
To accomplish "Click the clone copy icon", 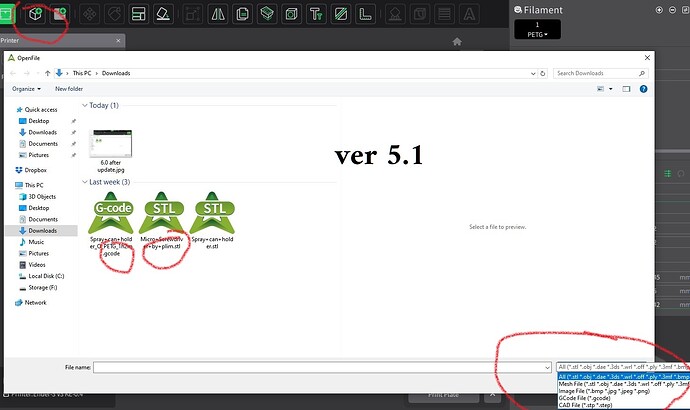I will point(242,14).
